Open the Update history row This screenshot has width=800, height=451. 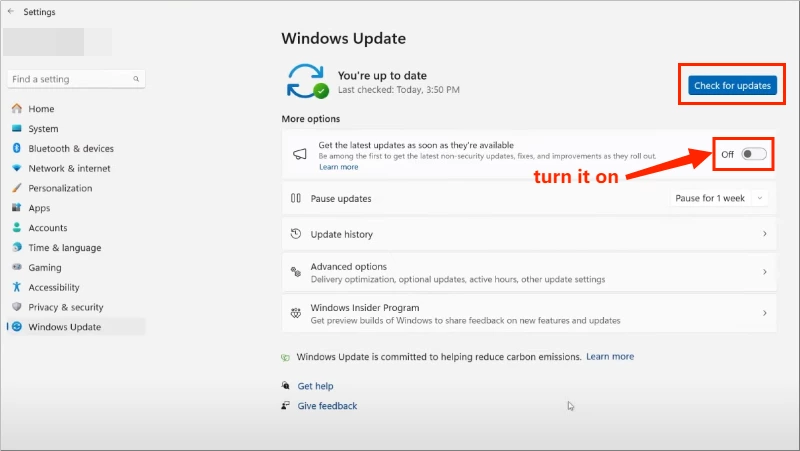pos(529,234)
